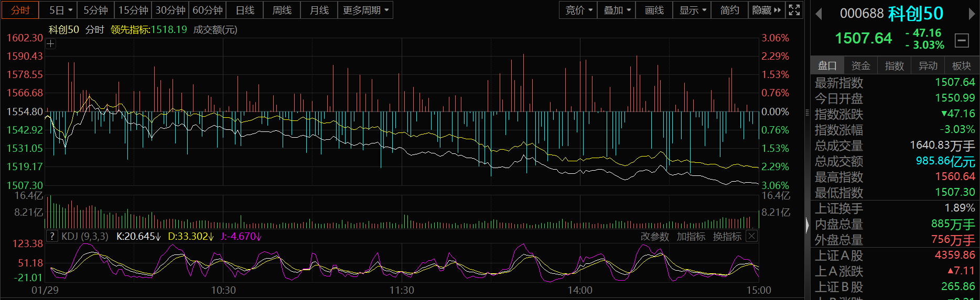Click the 14:00 mark on time axis
The image size is (980, 300).
[580, 290]
